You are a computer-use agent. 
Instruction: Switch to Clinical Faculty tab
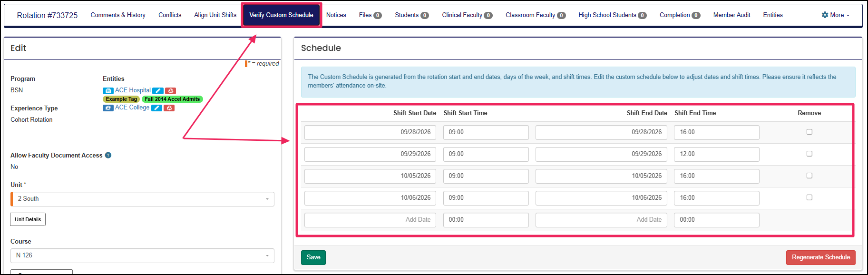coord(467,15)
